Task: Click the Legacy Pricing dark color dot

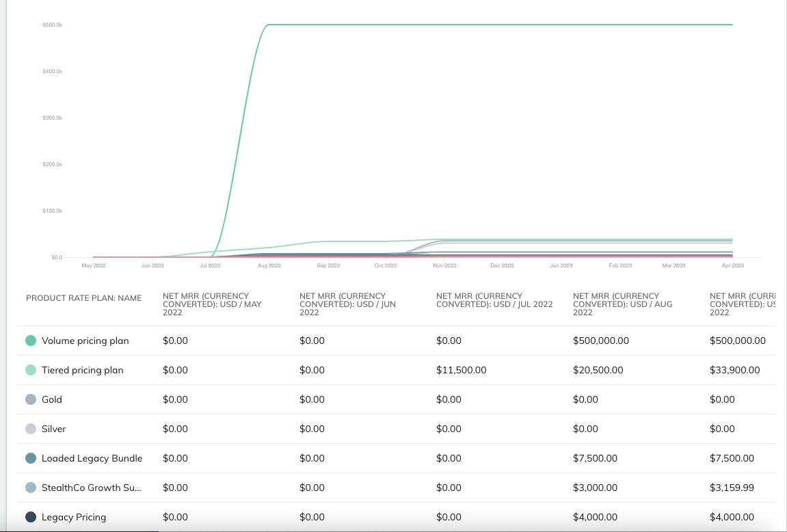Action: (31, 517)
